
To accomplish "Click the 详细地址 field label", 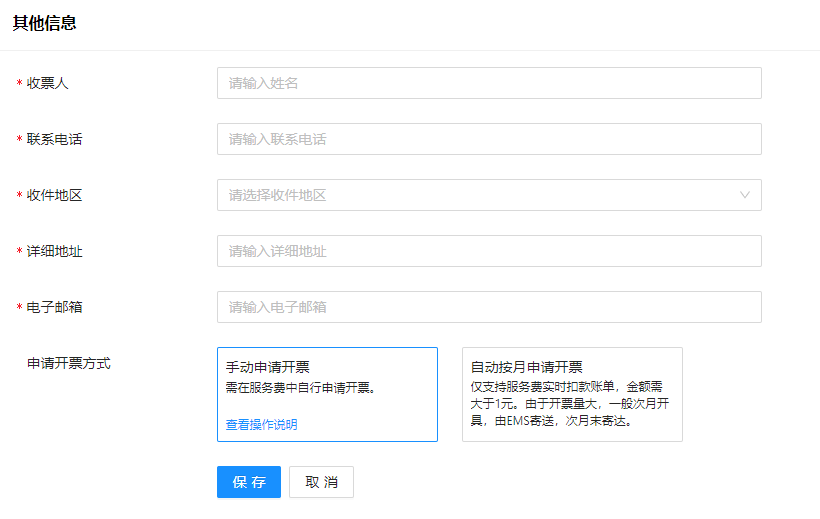I will pos(54,251).
